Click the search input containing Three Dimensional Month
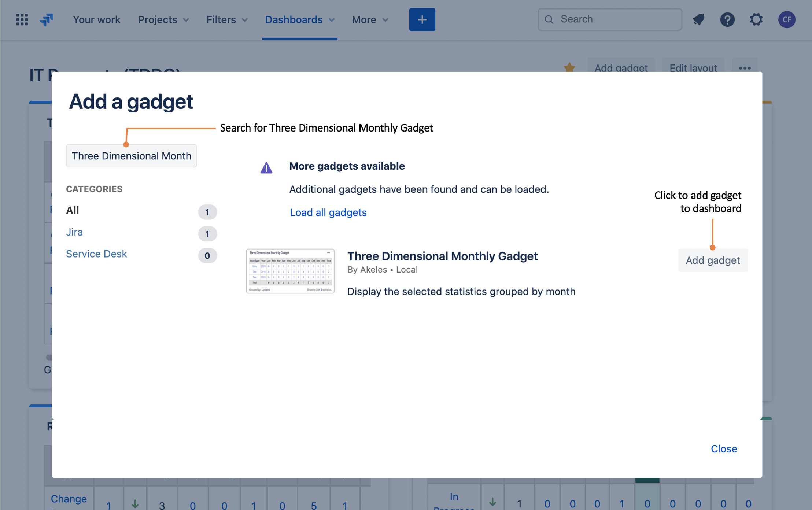This screenshot has height=510, width=812. (132, 156)
